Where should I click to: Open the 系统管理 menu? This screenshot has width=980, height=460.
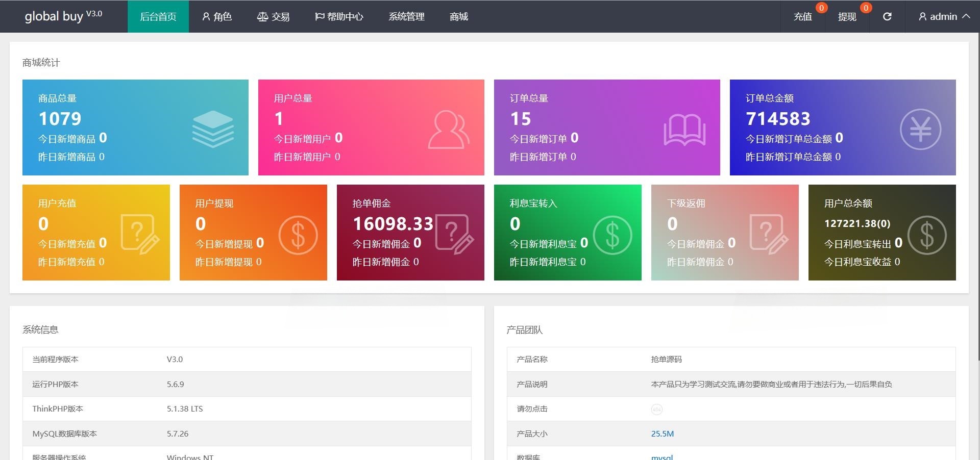click(406, 16)
